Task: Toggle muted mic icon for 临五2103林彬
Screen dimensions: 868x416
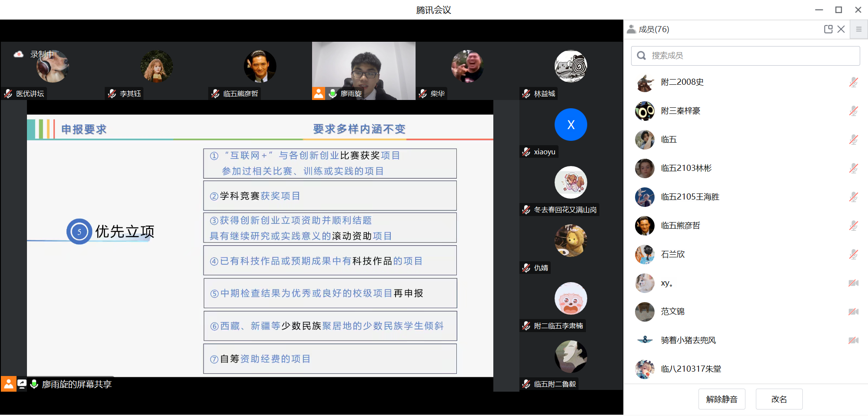Action: (853, 168)
